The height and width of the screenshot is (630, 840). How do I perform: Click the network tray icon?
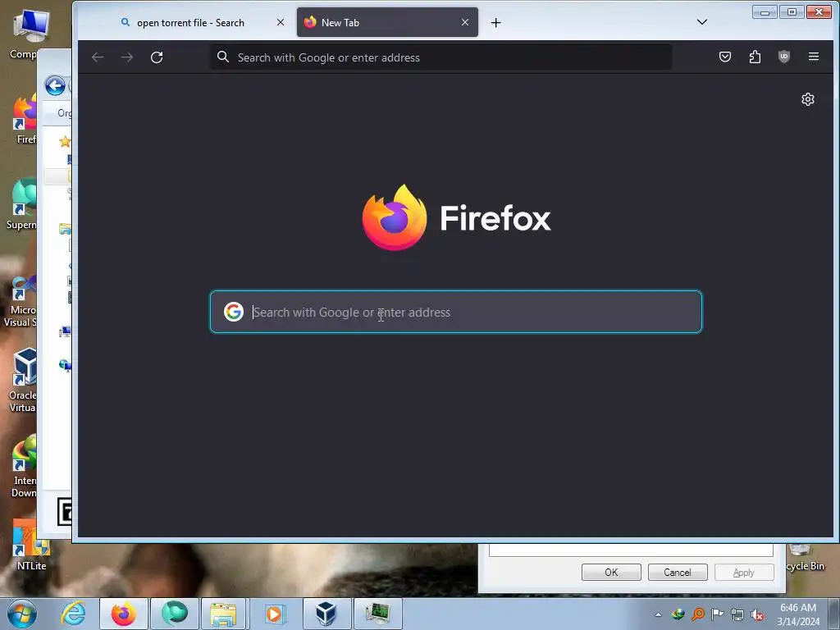(737, 614)
